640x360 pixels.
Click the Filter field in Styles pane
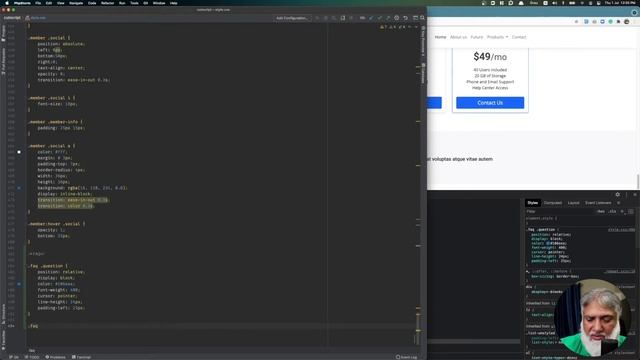[x=559, y=211]
